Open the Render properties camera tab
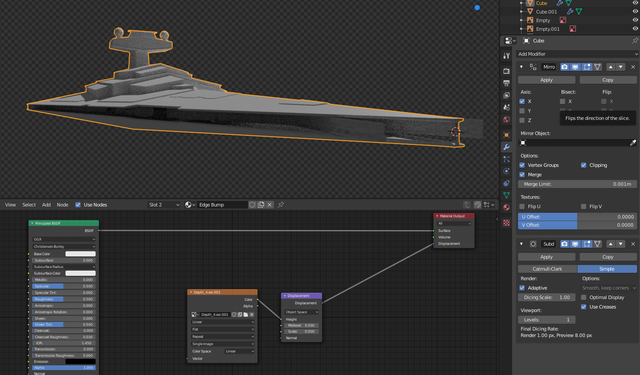This screenshot has height=375, width=640. pos(506,71)
